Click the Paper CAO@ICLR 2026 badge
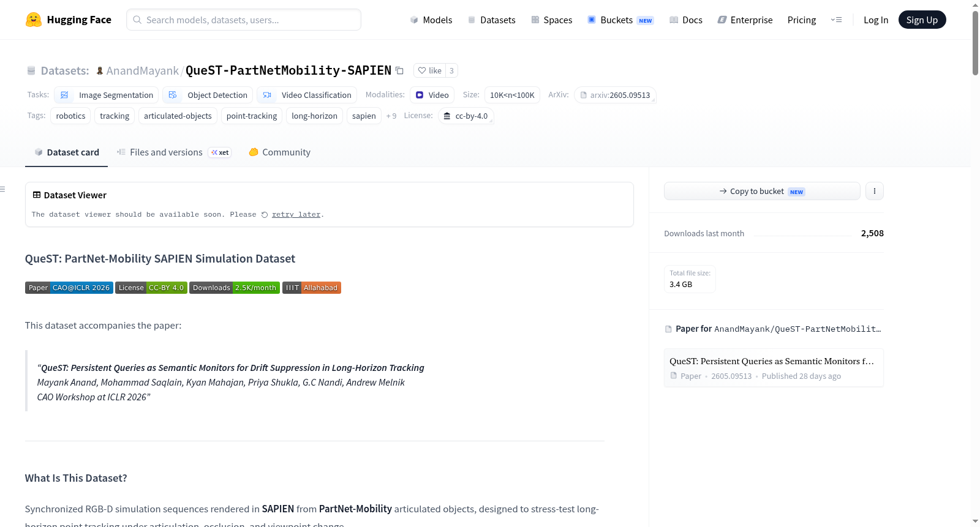 click(x=69, y=288)
